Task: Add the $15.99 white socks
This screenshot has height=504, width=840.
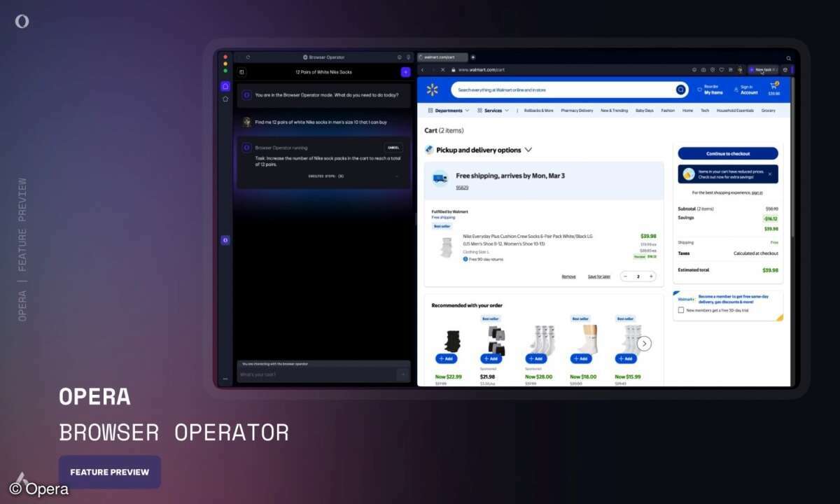Action: tap(626, 358)
